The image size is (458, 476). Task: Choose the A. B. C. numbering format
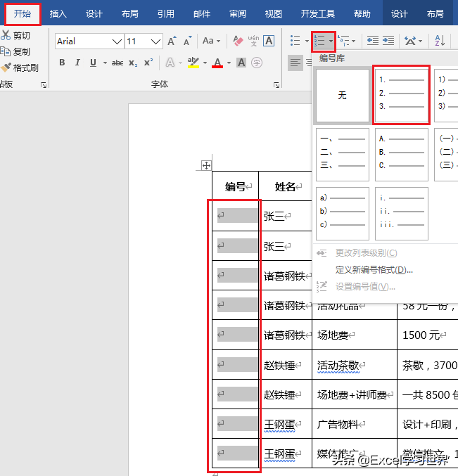pos(401,154)
